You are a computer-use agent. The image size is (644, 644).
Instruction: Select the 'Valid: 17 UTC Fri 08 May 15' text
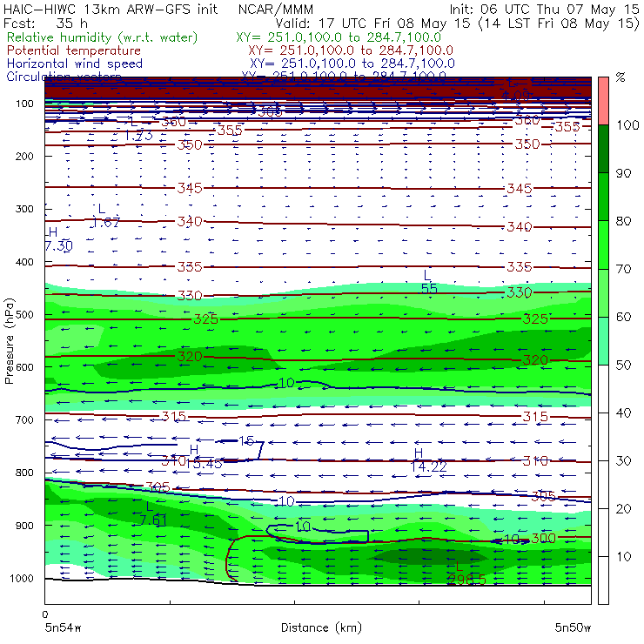(x=372, y=23)
